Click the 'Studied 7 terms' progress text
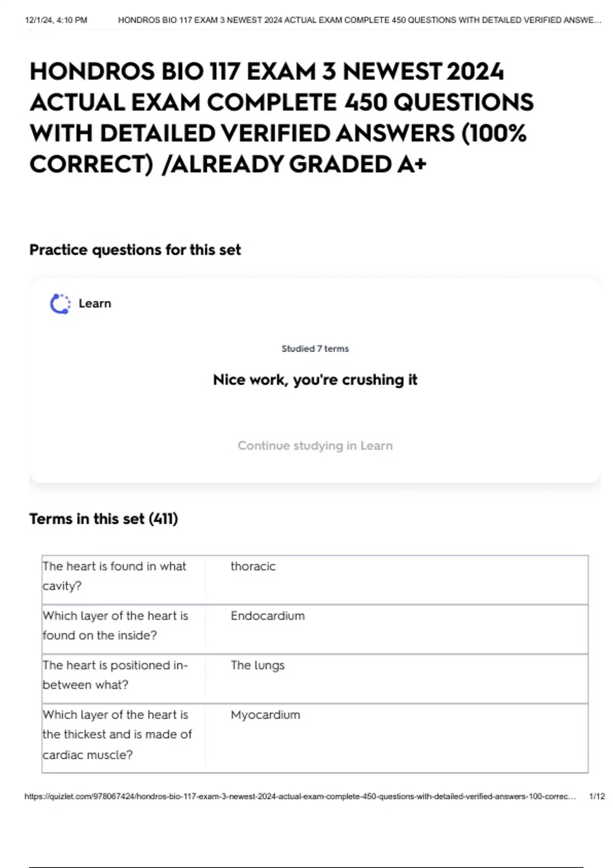The image size is (613, 868). [x=315, y=349]
